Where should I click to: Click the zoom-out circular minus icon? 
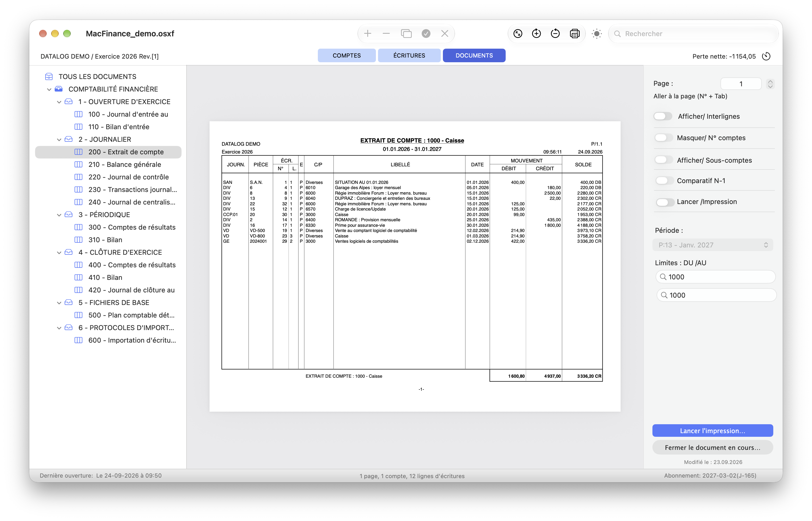(555, 33)
